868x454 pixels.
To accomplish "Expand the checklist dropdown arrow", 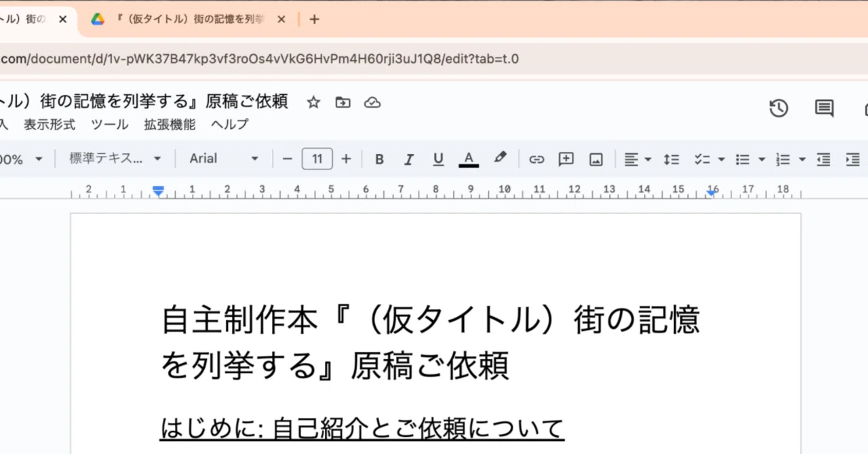I will pyautogui.click(x=721, y=159).
